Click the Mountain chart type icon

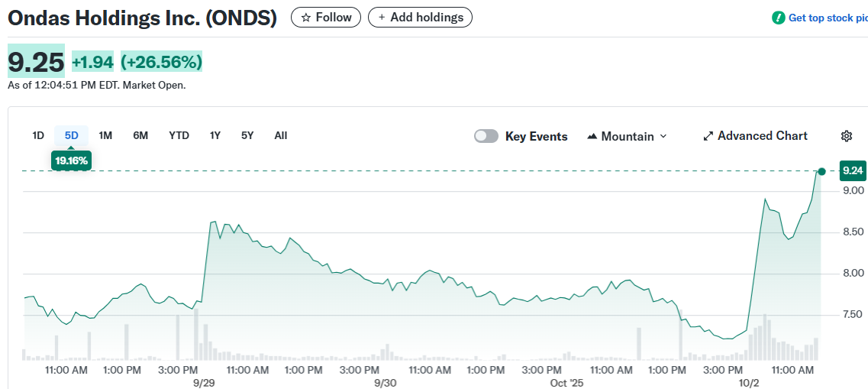(x=592, y=136)
